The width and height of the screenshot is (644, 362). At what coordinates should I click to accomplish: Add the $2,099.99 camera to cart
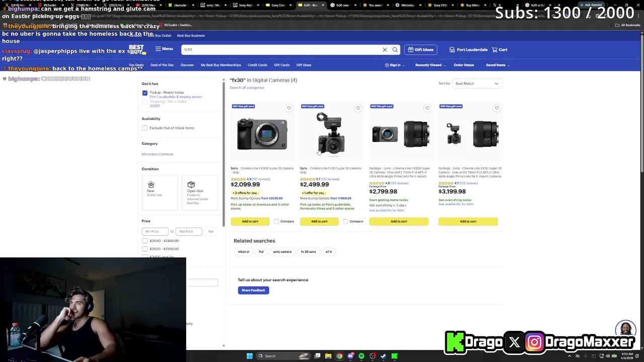coord(250,221)
